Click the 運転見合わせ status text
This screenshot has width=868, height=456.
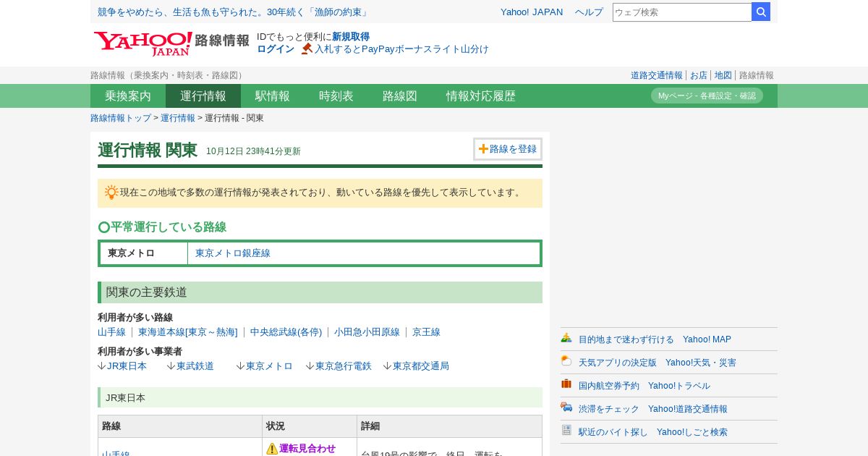coord(307,449)
